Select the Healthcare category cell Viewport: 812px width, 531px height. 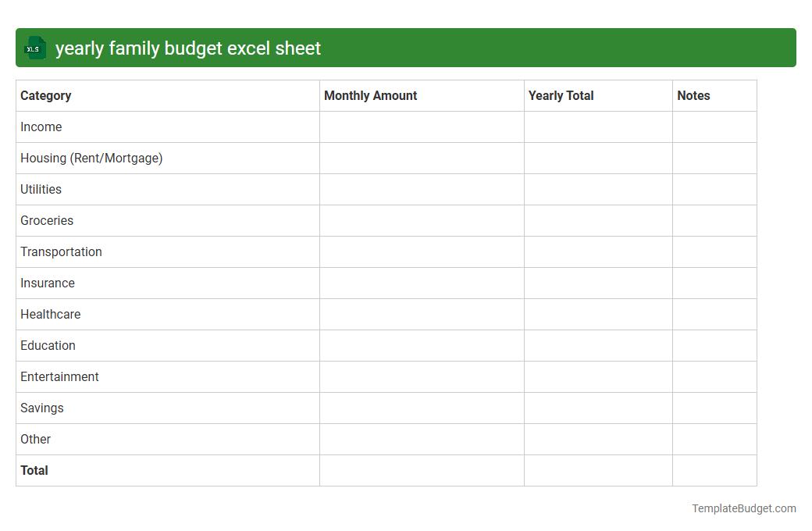click(x=51, y=314)
